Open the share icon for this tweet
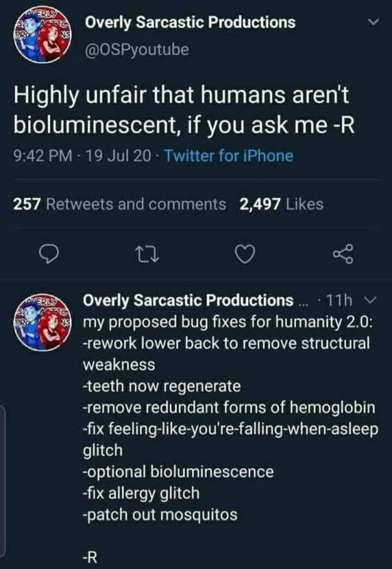 (343, 254)
